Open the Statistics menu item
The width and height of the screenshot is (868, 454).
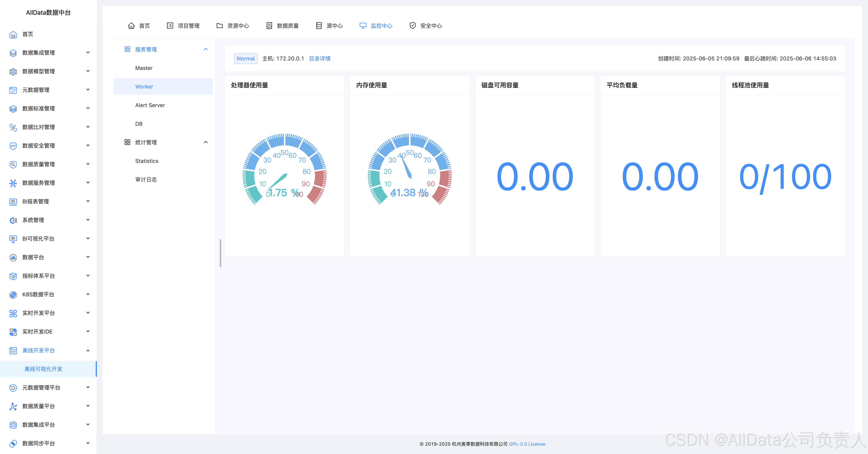pyautogui.click(x=163, y=161)
